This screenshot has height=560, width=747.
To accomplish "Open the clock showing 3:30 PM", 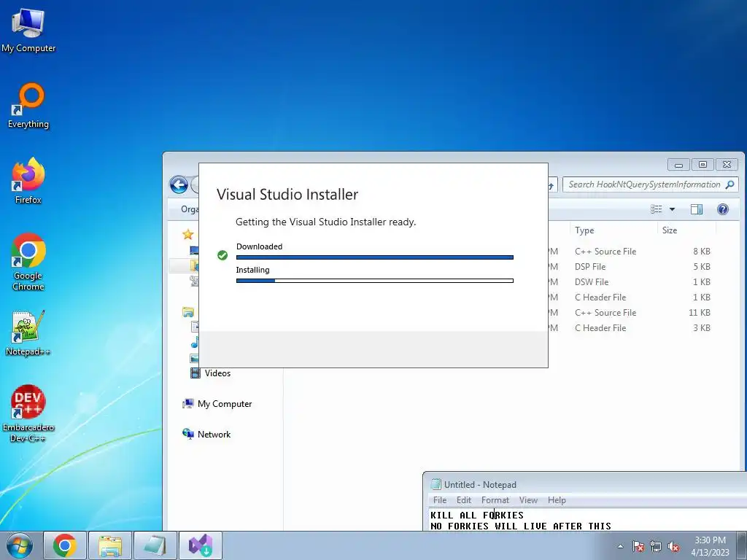I will coord(710,545).
